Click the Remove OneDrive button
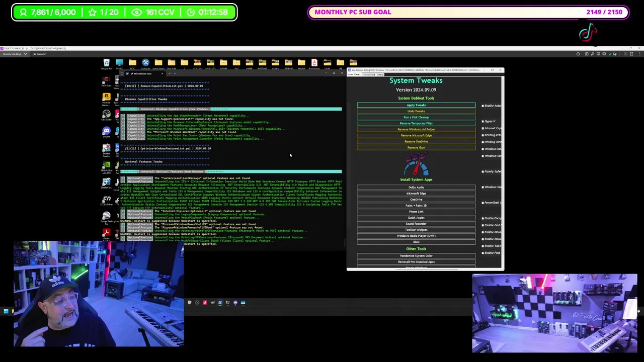The image size is (644, 362). pyautogui.click(x=416, y=141)
